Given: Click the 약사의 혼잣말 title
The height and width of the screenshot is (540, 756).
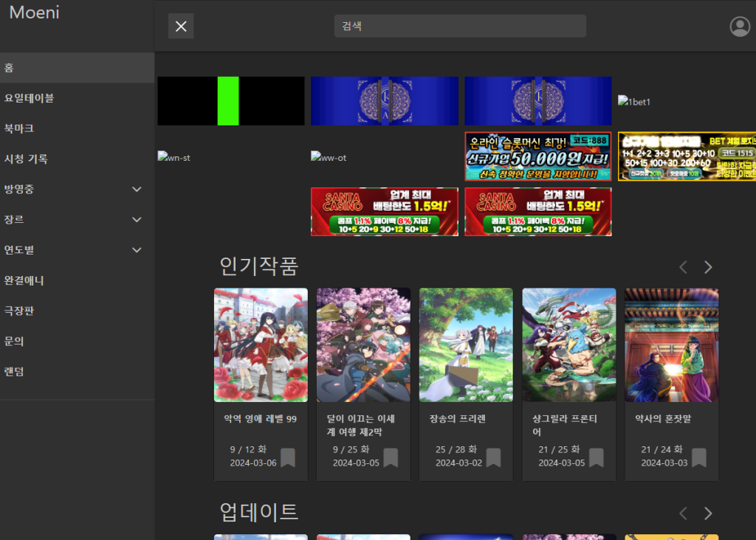Looking at the screenshot, I should click(663, 419).
